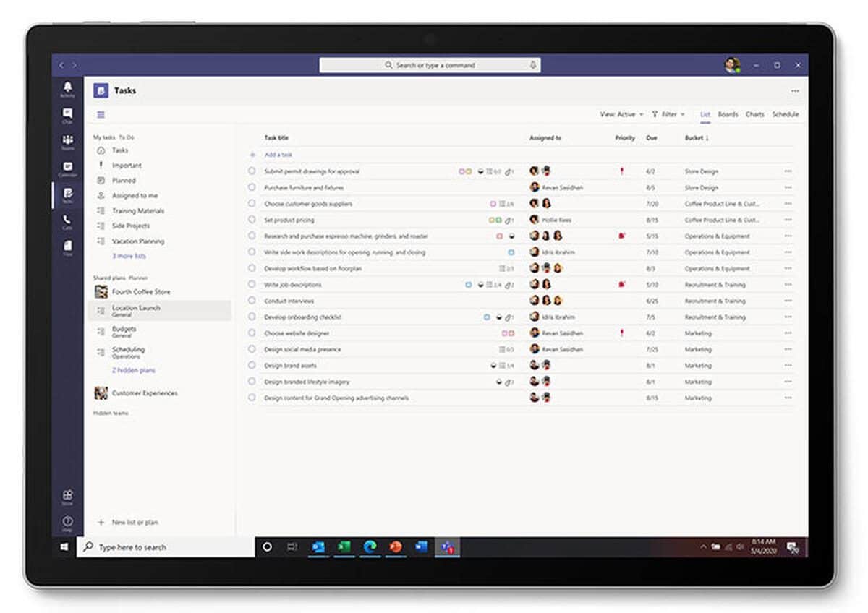Open Task View on the taskbar

292,547
